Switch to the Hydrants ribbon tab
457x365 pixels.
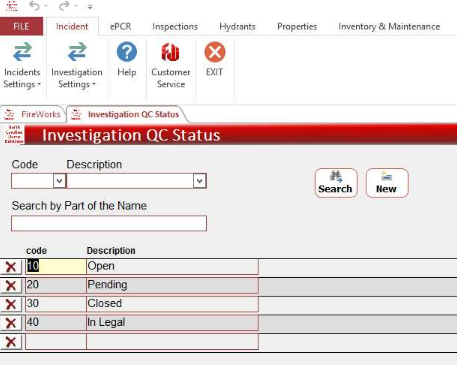[x=237, y=27]
